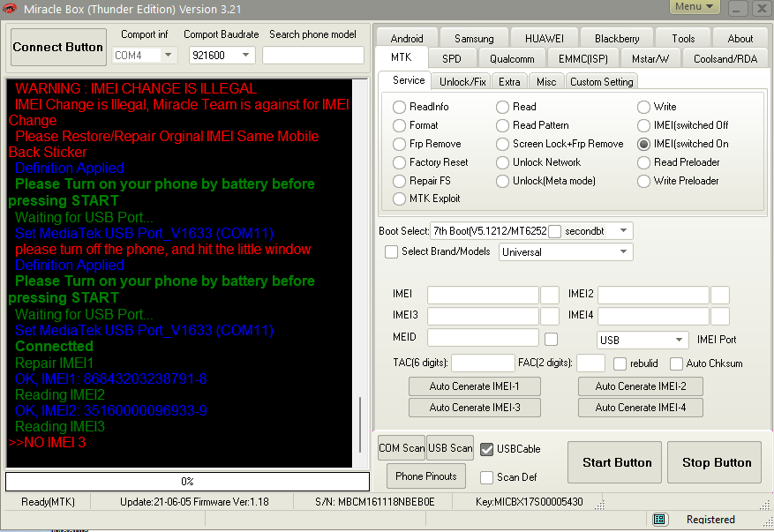Open the Custom Setting sub-tab
Screen dimensions: 774x532
point(602,82)
